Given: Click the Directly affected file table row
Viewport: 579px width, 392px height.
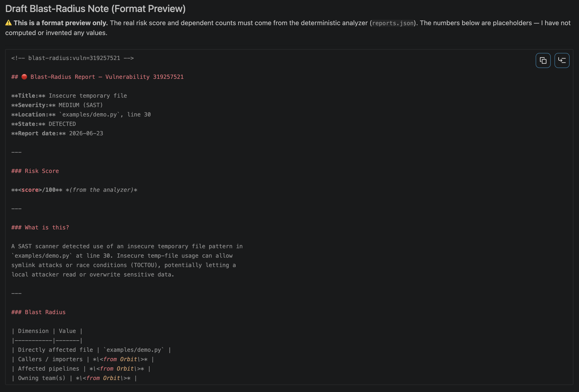Looking at the screenshot, I should coord(91,350).
